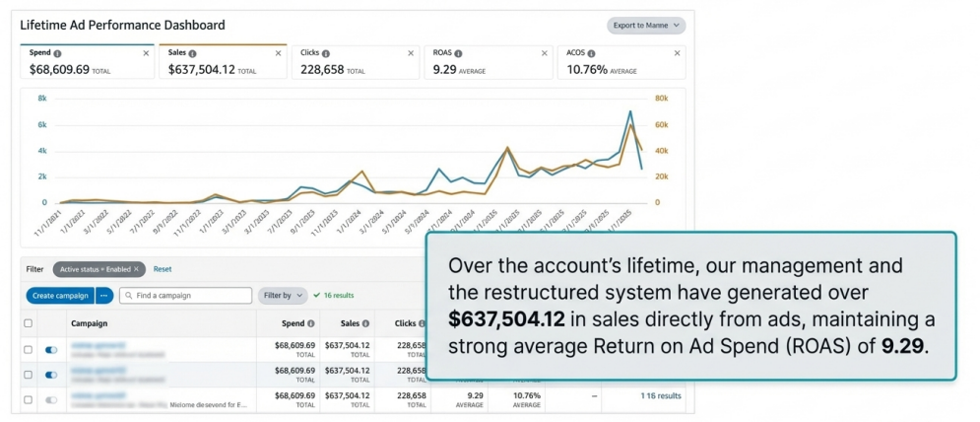This screenshot has width=980, height=422.
Task: Toggle the first campaign's enabled switch
Action: click(51, 350)
